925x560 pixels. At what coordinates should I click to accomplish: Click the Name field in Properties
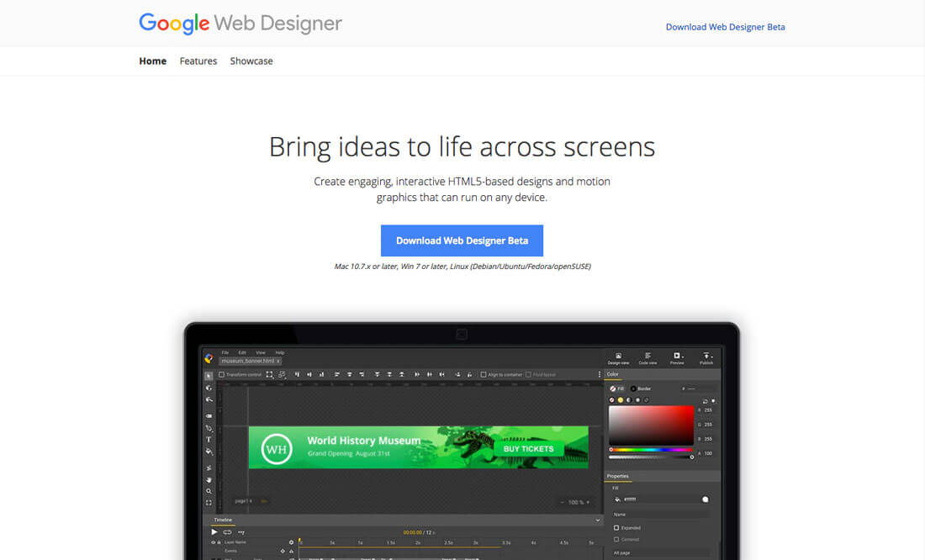point(661,515)
